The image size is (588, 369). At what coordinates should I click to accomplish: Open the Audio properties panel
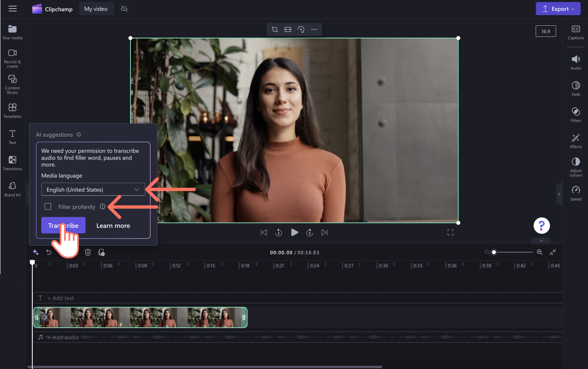(x=576, y=63)
